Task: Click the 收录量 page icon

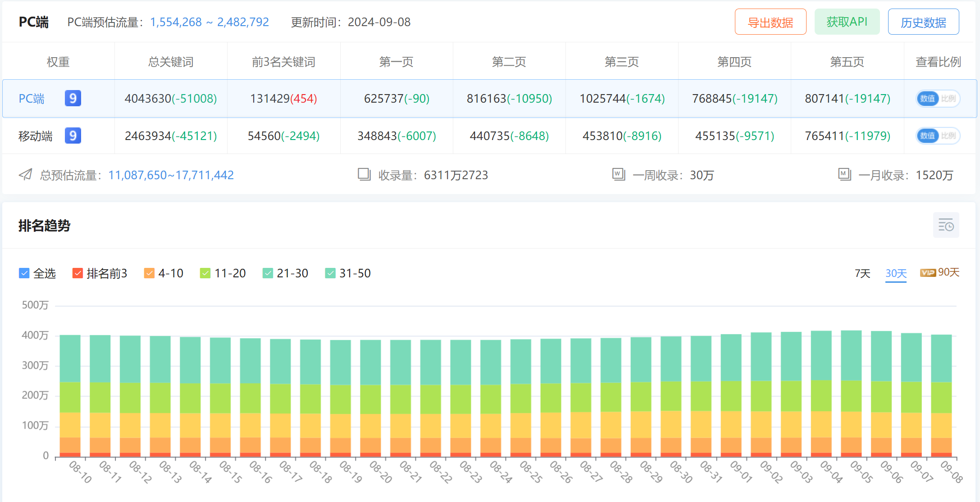Action: (364, 174)
